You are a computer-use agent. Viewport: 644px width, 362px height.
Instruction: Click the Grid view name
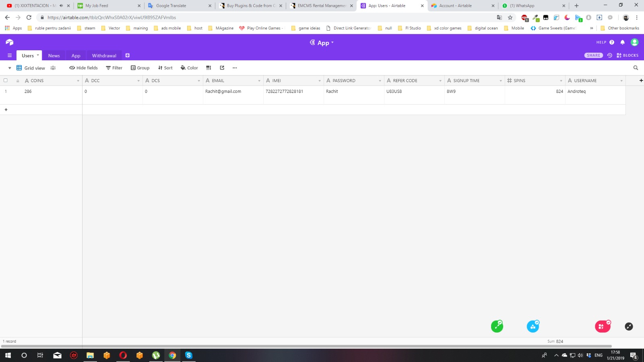(x=35, y=68)
